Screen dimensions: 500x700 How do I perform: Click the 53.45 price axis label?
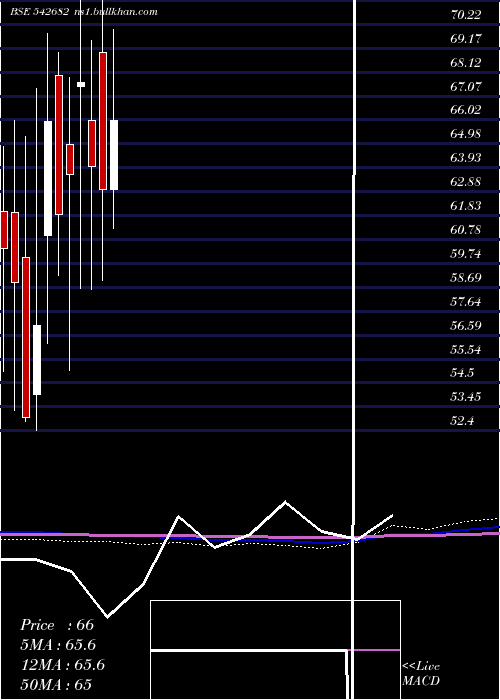point(466,397)
